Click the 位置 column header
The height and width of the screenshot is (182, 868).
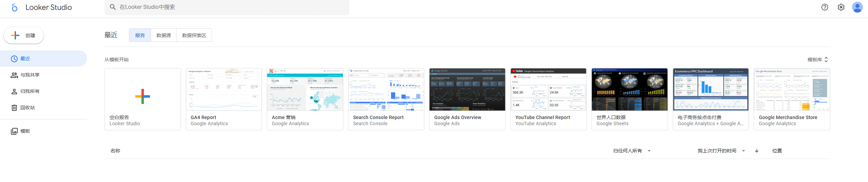tap(777, 151)
